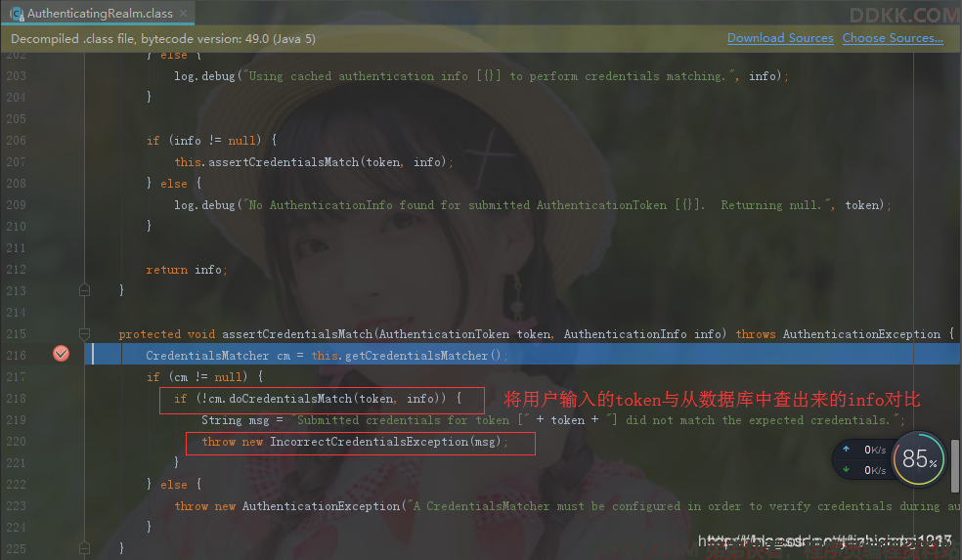Click the vertical scrollbar thumb on the right edge

954,465
